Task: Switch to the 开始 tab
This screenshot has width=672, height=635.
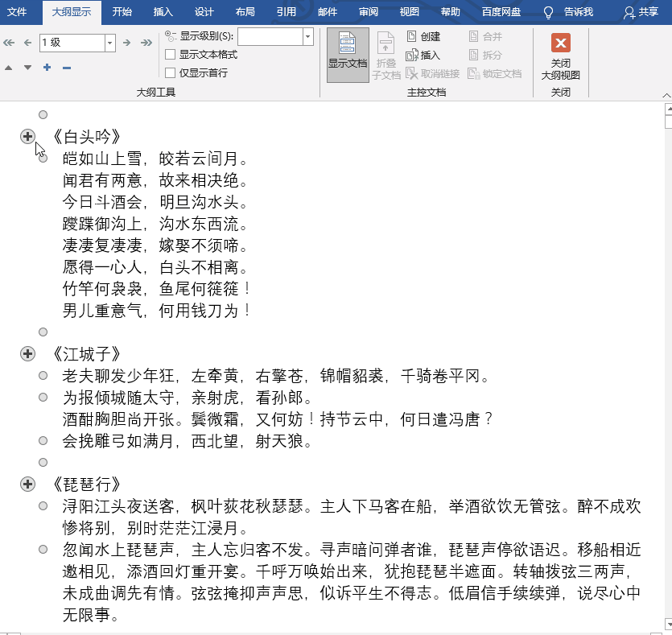Action: 122,12
